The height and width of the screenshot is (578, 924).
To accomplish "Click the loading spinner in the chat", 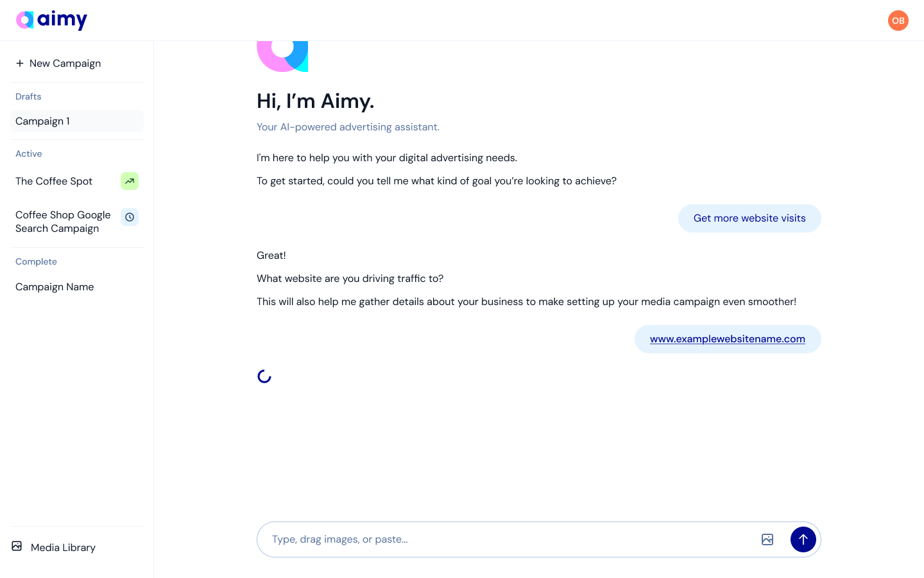I will point(264,376).
